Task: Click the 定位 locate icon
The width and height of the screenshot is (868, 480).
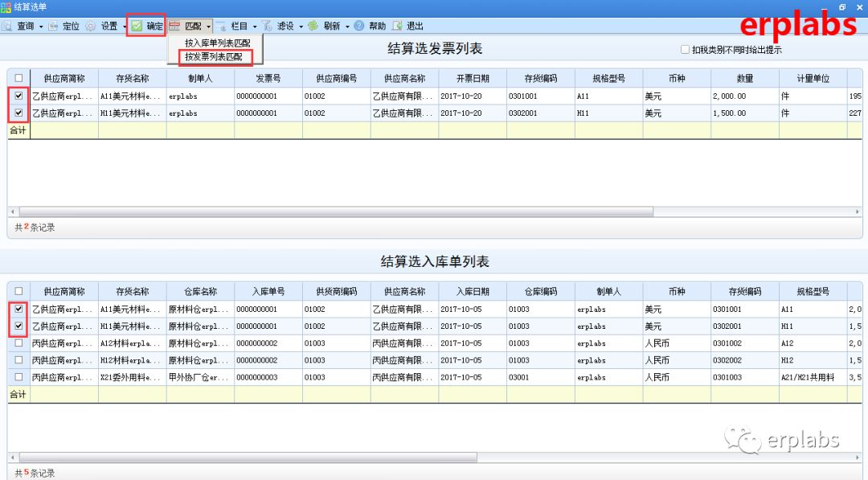Action: 53,26
